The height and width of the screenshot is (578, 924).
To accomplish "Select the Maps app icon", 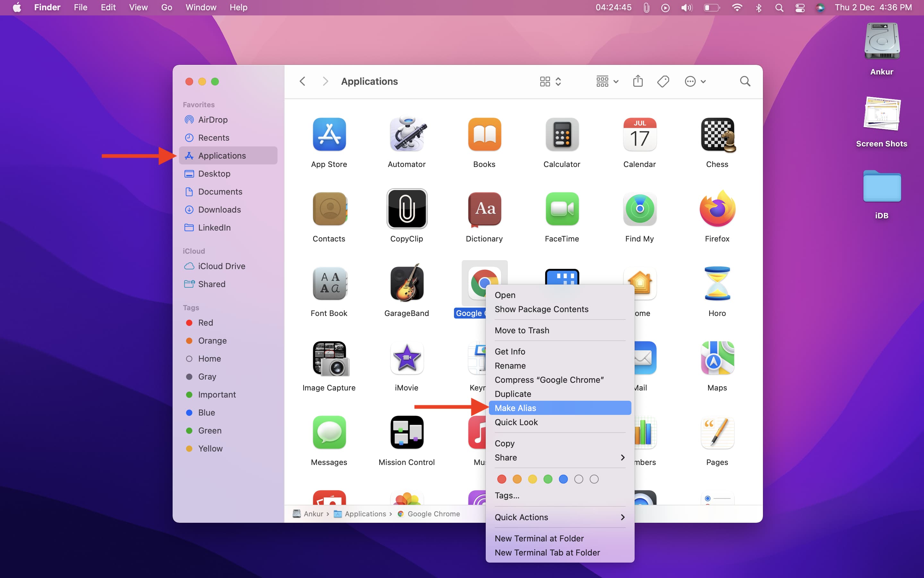I will pyautogui.click(x=717, y=358).
